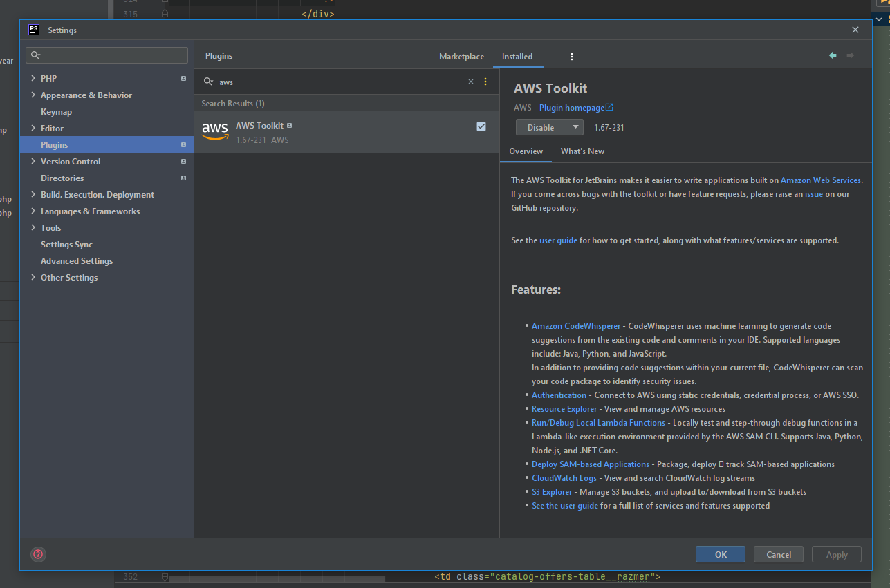Open the Disable button dropdown arrow
The height and width of the screenshot is (588, 890).
pos(575,127)
